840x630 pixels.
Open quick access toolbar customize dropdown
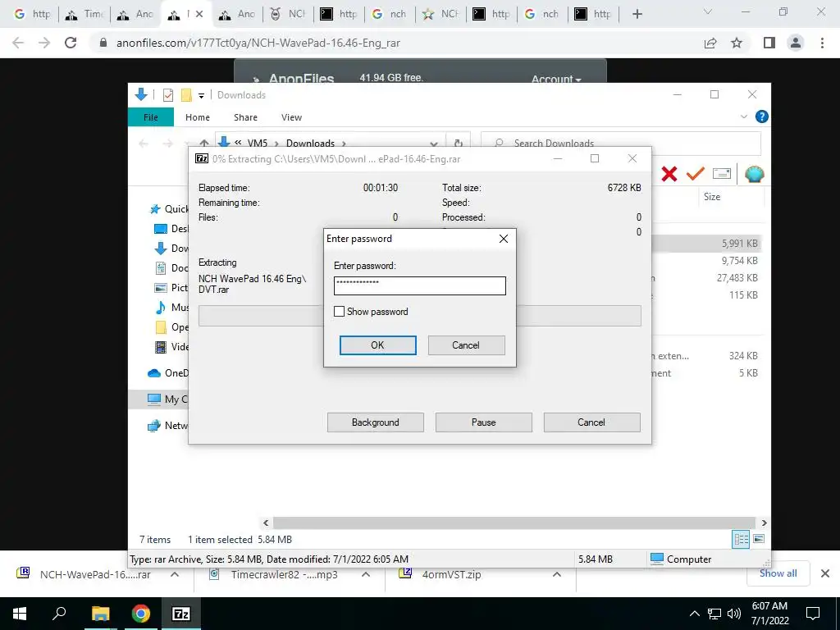202,95
